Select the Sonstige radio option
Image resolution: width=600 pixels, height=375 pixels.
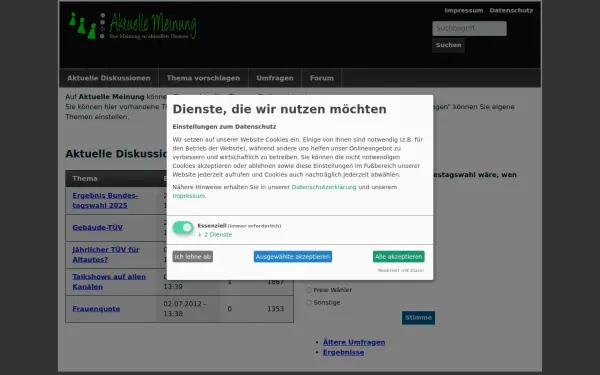tap(309, 303)
